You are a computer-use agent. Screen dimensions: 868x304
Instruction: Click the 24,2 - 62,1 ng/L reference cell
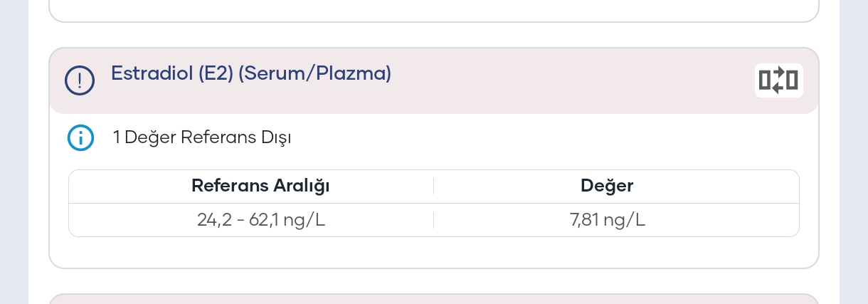[x=261, y=220]
